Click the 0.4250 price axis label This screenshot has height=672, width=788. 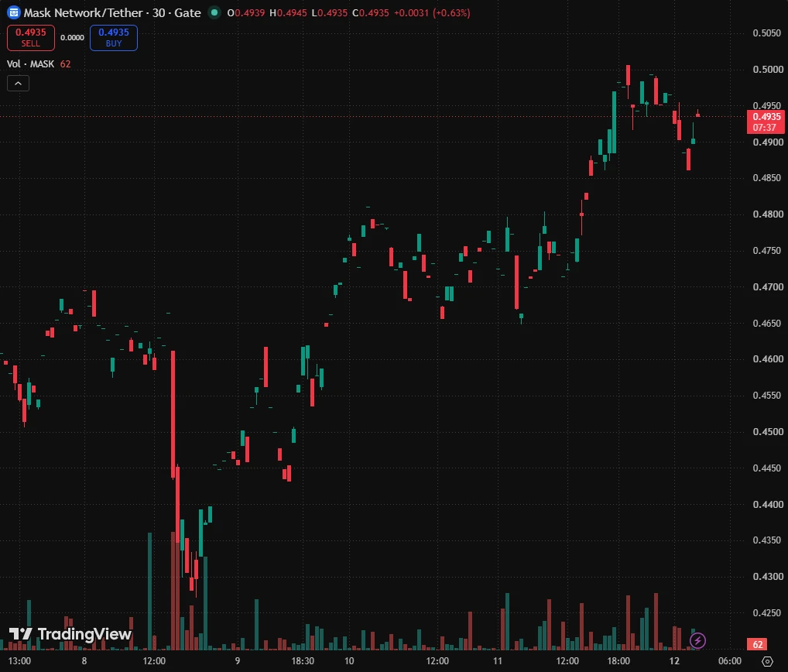point(767,612)
